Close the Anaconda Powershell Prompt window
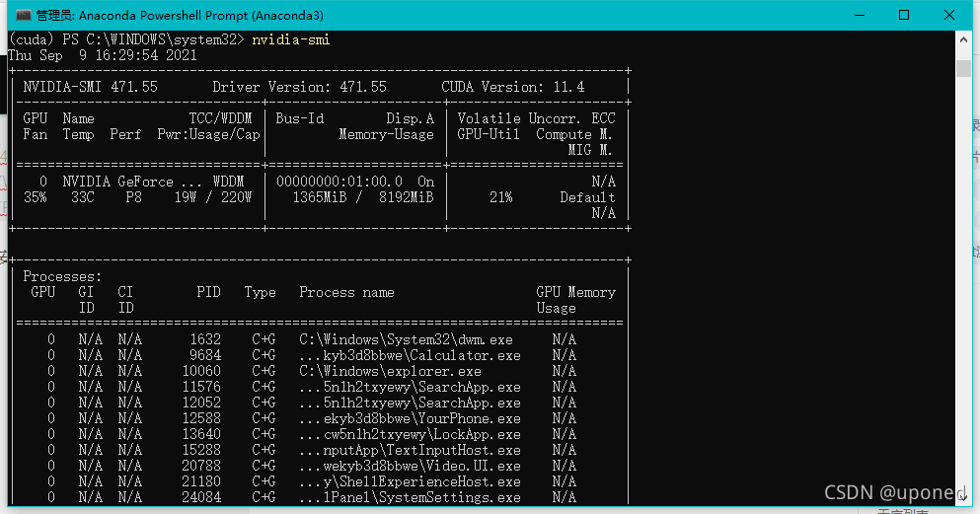Screen dimensions: 980x514 click(948, 15)
